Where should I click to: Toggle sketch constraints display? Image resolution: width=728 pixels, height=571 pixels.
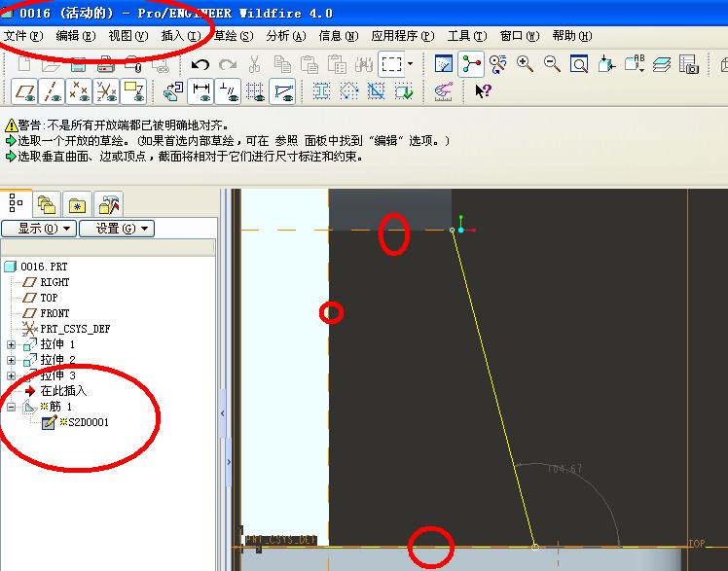[228, 91]
